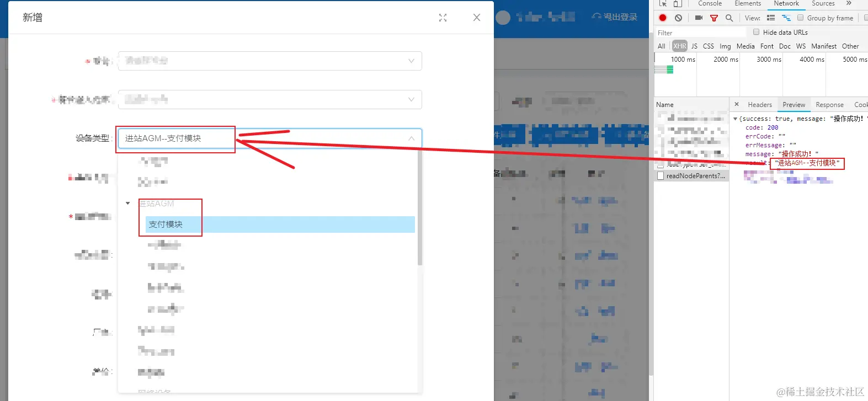The height and width of the screenshot is (401, 868).
Task: Select the XHR request type filter
Action: point(680,46)
